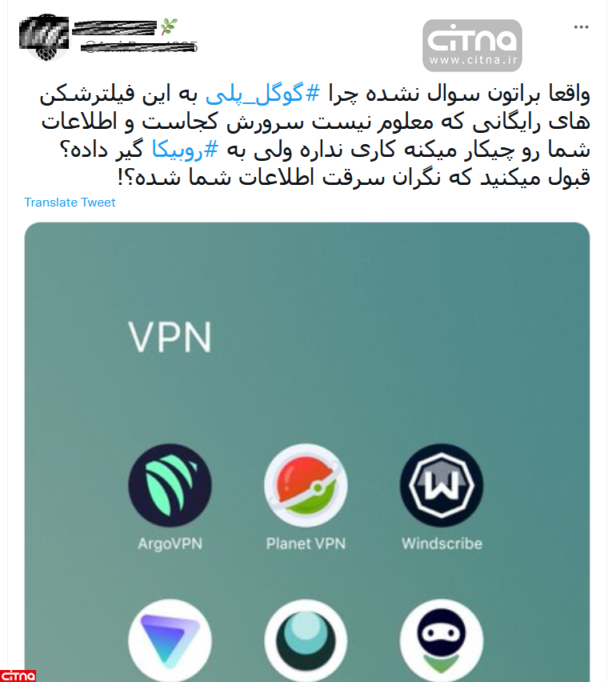Click the Citna logo watermark at top

click(x=472, y=46)
